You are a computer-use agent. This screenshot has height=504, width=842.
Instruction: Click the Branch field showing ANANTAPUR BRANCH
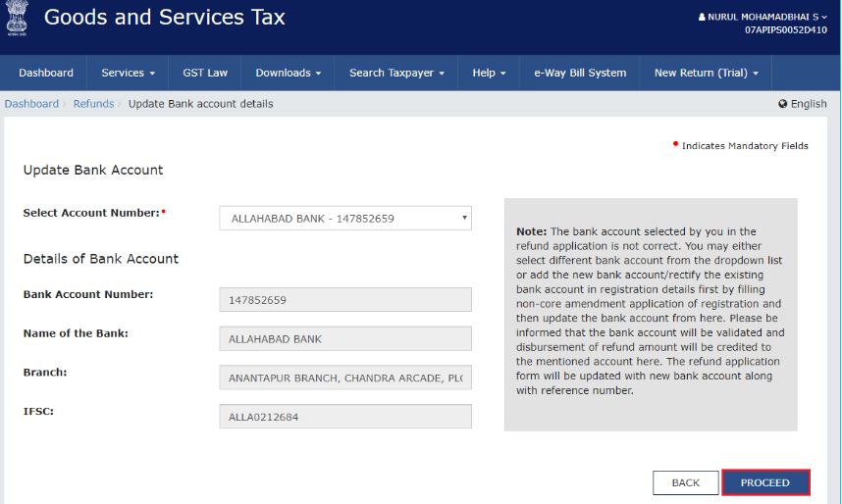[x=345, y=378]
